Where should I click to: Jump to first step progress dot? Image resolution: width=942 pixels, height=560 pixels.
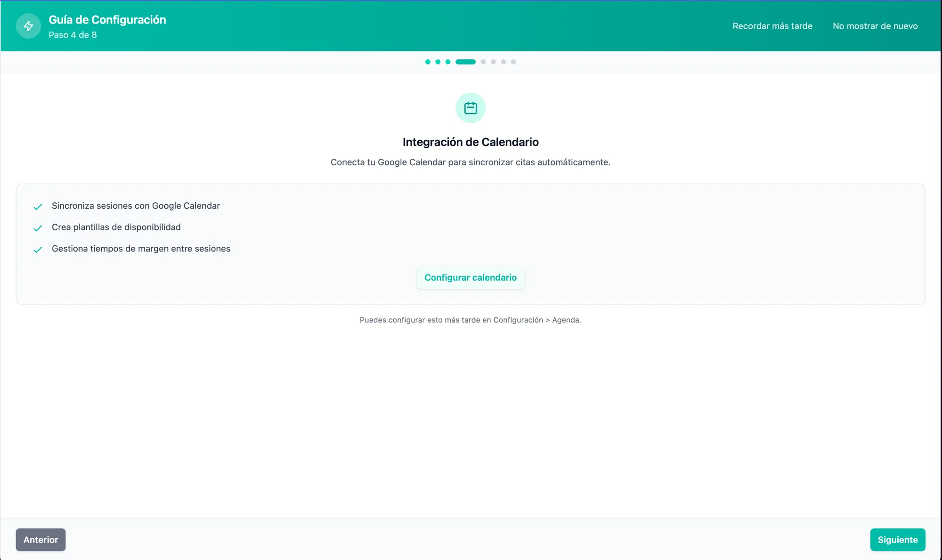point(428,62)
